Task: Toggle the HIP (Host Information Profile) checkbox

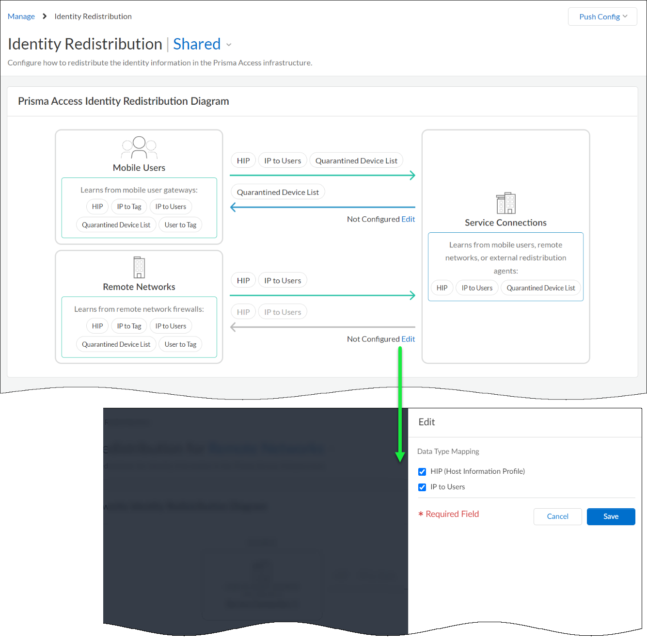Action: pos(422,472)
